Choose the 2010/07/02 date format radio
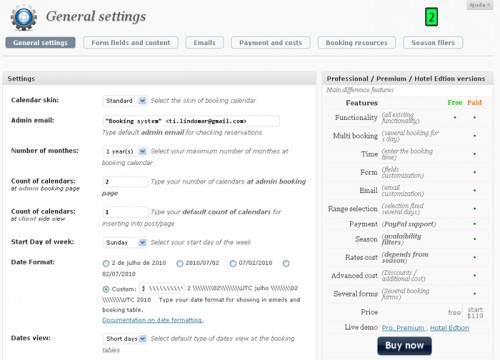Viewport: 500px width, 360px height. point(180,264)
